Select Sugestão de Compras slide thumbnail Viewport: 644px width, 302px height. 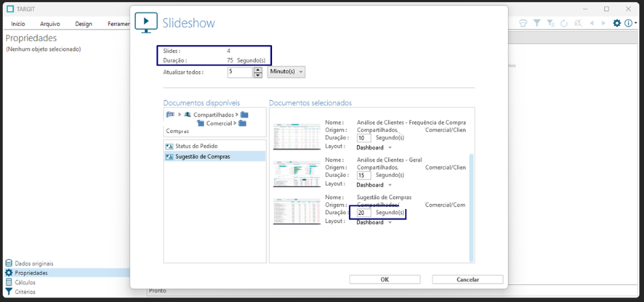point(297,211)
